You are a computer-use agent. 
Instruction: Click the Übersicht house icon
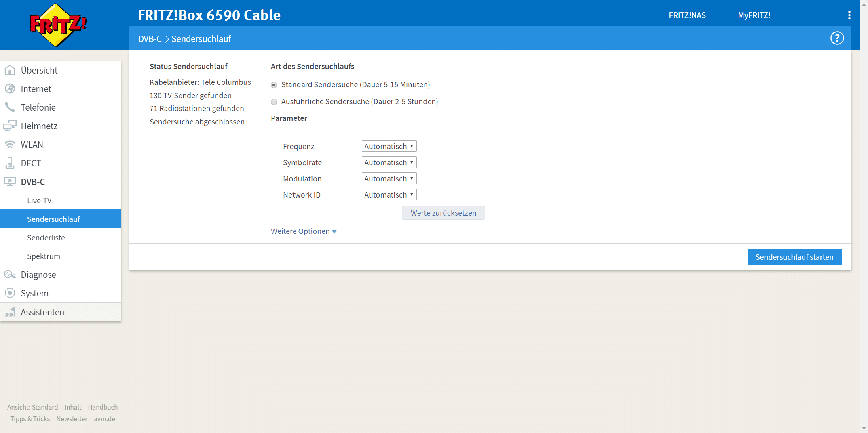pos(10,70)
